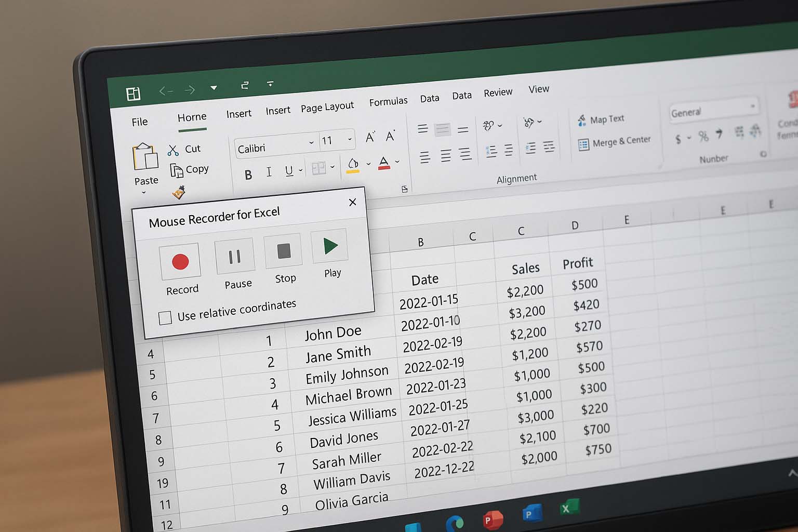The image size is (798, 532).
Task: Click the red Record button
Action: click(180, 261)
